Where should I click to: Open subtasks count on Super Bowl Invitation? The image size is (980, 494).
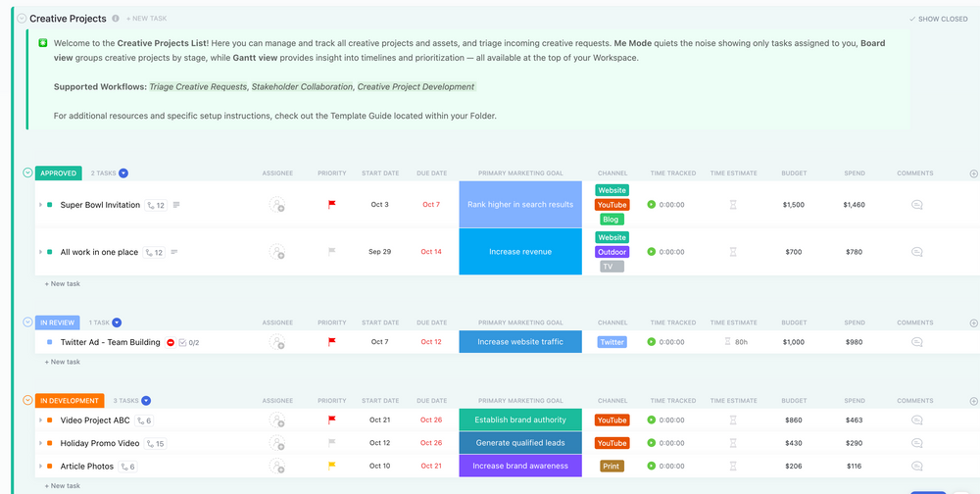coord(155,205)
